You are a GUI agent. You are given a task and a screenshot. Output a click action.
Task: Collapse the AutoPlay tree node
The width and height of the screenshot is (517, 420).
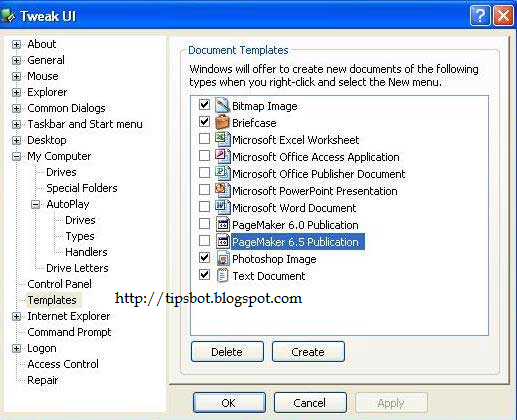[x=35, y=204]
